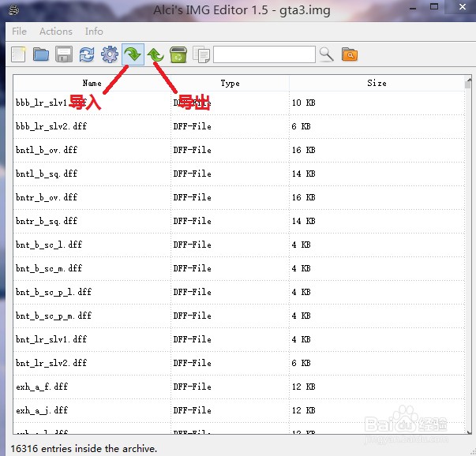Screen dimensions: 476x456
Task: Open settings with the gear icon
Action: pos(110,54)
